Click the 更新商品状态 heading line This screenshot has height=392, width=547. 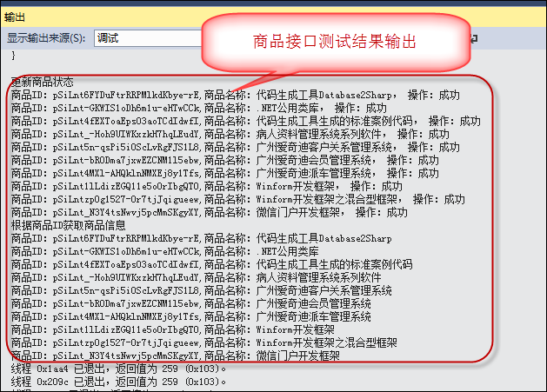click(43, 82)
